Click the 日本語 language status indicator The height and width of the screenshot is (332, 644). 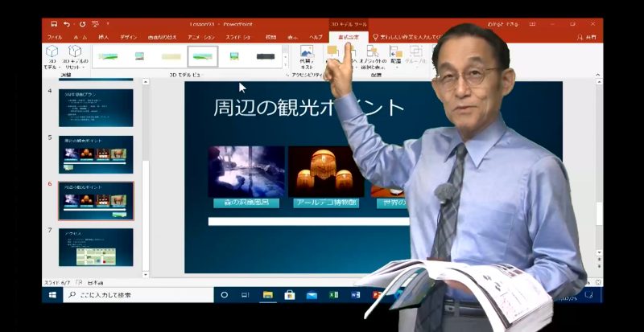(95, 283)
